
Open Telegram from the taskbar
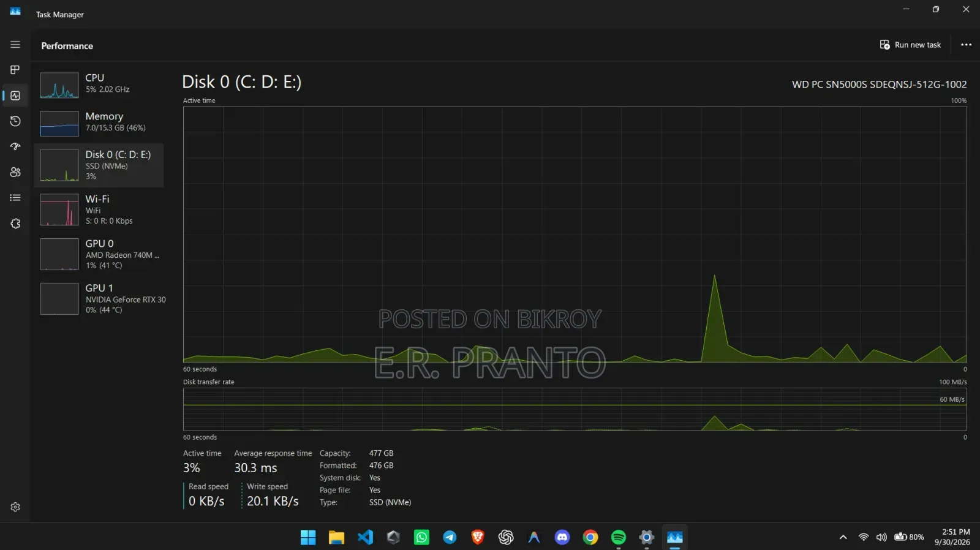[450, 537]
